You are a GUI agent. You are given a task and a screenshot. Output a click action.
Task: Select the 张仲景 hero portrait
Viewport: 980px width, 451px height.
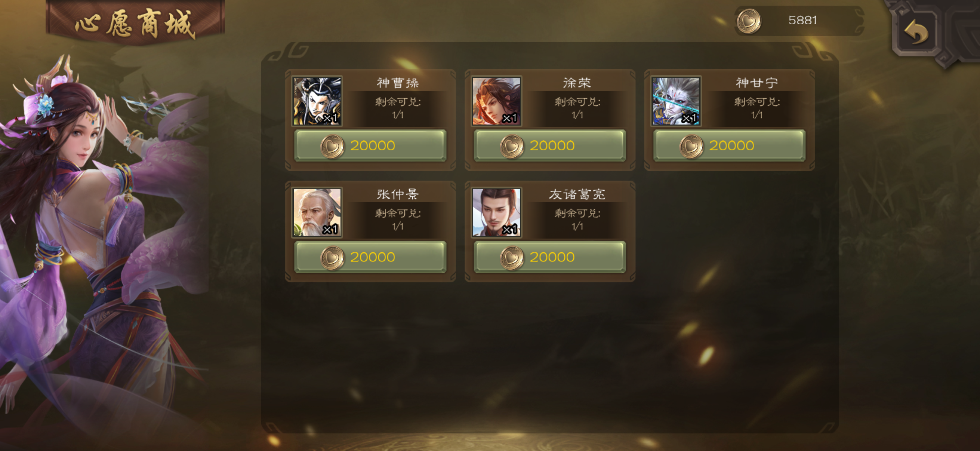317,212
